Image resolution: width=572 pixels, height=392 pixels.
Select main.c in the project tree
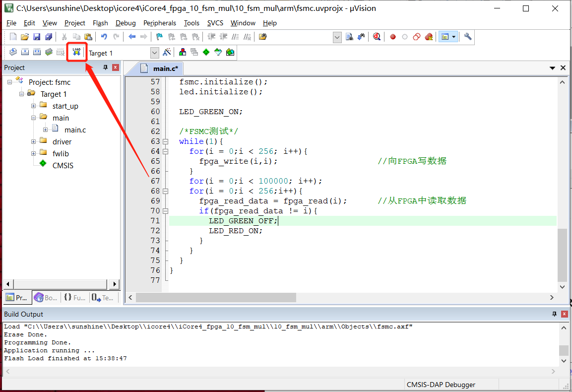pos(75,130)
